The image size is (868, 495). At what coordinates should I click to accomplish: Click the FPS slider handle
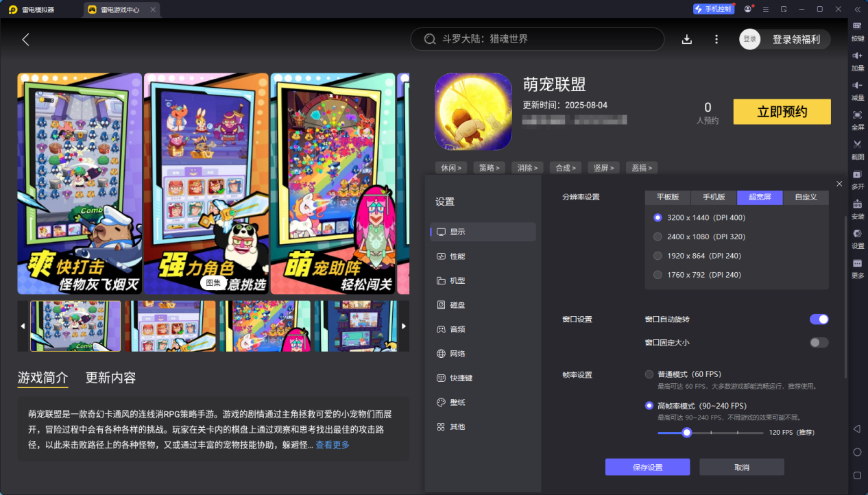click(x=686, y=433)
